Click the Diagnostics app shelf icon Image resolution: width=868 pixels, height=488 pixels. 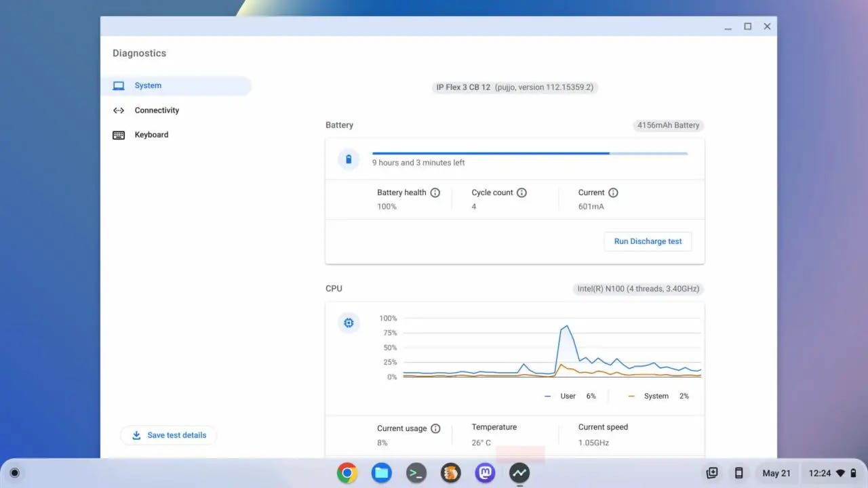point(520,473)
